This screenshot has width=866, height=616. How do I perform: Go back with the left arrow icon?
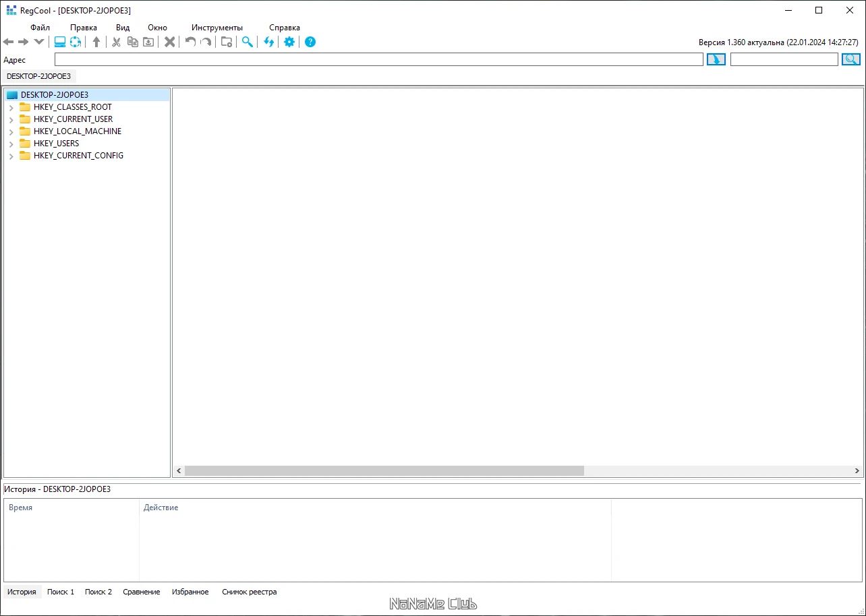coord(9,42)
